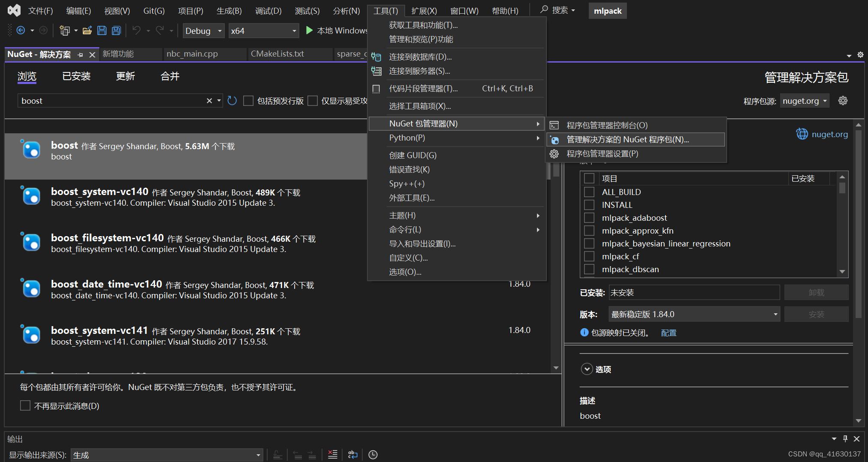Start debugging with green play icon
Image resolution: width=868 pixels, height=462 pixels.
coord(309,30)
